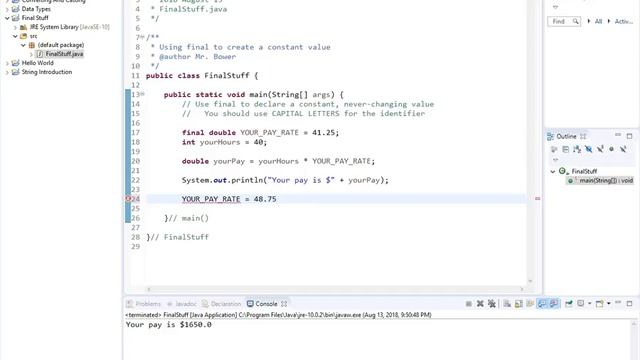Image resolution: width=640 pixels, height=360 pixels.
Task: Remove all terminated launches
Action: click(492, 304)
